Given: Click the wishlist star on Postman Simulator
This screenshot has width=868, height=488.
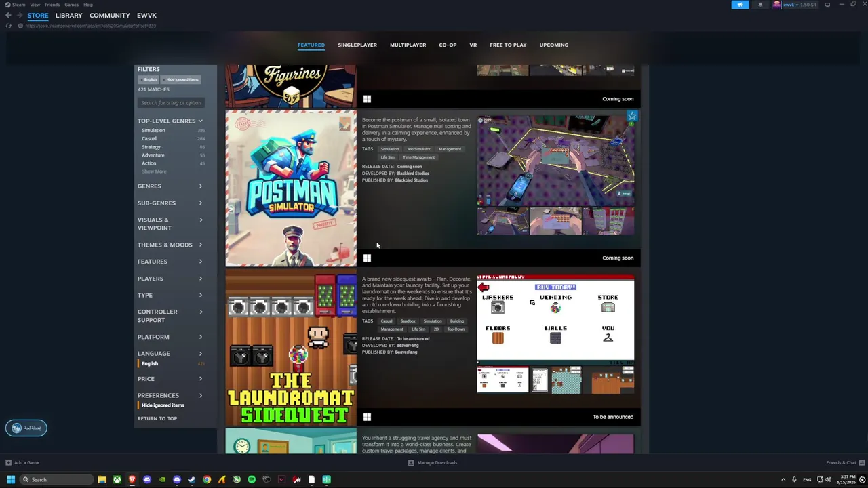Looking at the screenshot, I should (x=632, y=117).
